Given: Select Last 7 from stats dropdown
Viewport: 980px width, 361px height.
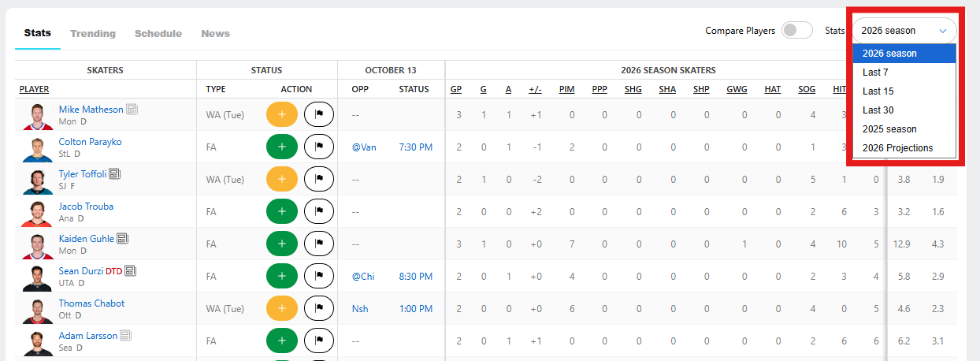Looking at the screenshot, I should click(875, 73).
